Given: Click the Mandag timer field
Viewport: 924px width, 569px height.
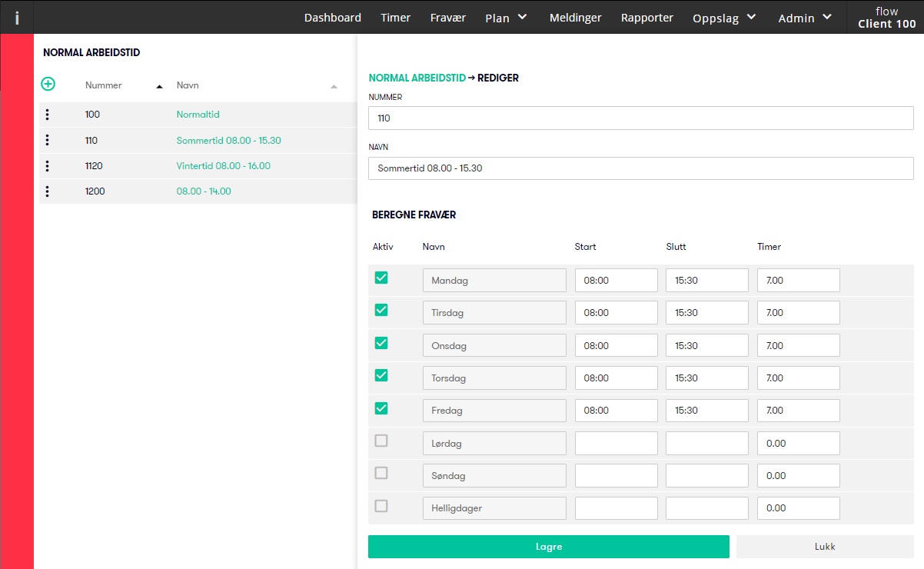Looking at the screenshot, I should click(799, 280).
